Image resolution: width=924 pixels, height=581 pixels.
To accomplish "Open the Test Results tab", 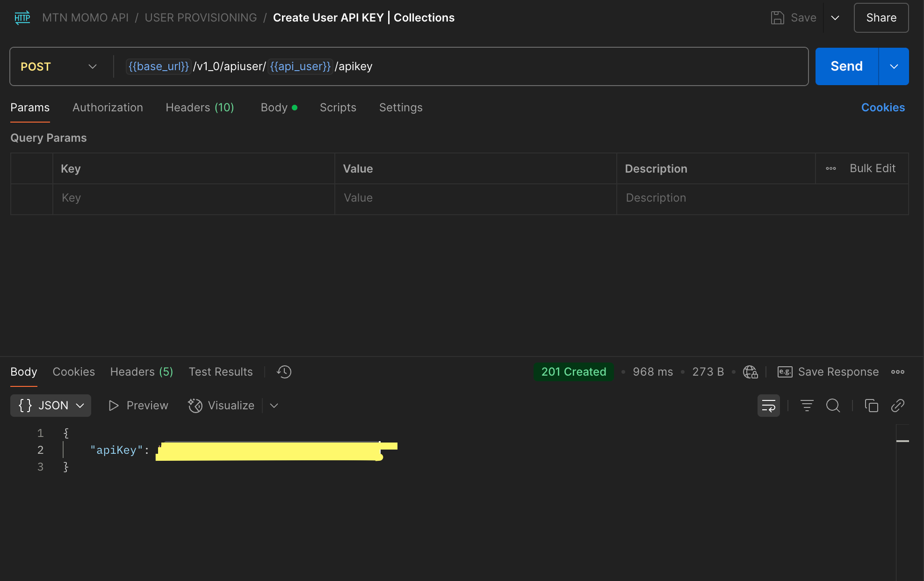I will (221, 372).
